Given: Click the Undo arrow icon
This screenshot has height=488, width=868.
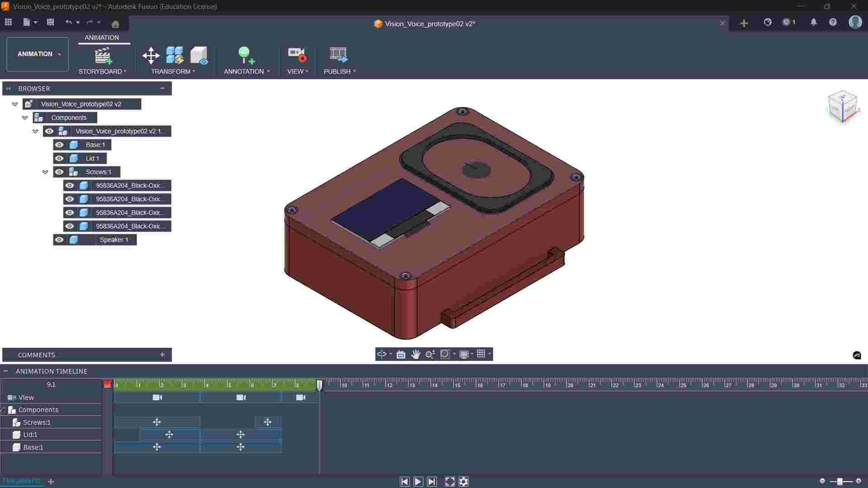Looking at the screenshot, I should click(x=69, y=22).
